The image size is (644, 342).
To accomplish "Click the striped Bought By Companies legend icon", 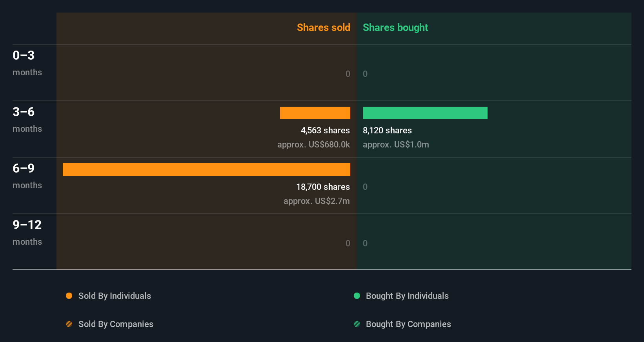I will [x=357, y=324].
